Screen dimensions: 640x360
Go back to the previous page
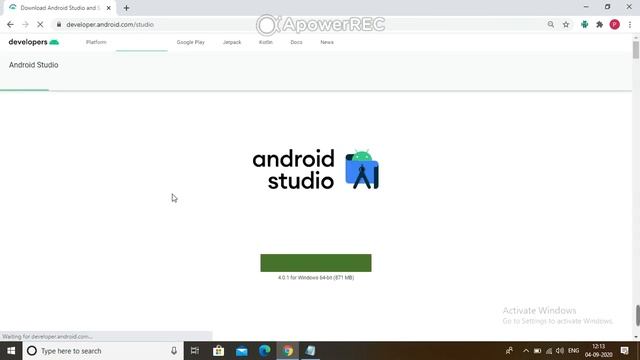coord(10,24)
